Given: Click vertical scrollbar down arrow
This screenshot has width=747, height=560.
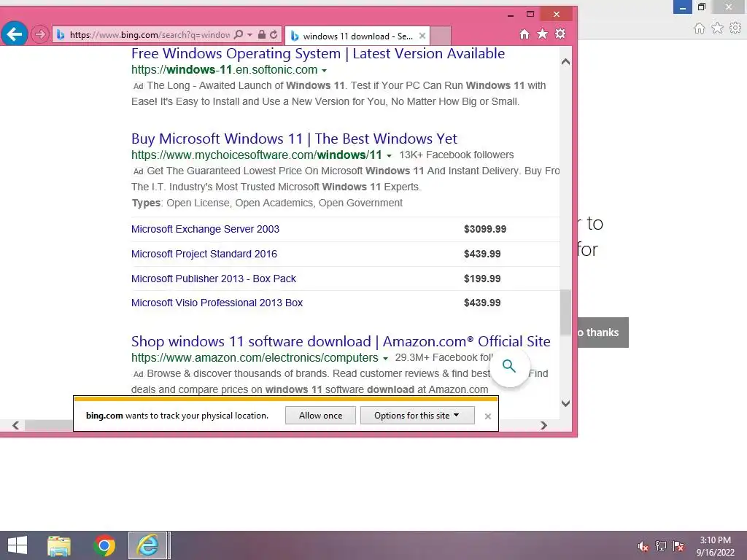Looking at the screenshot, I should (x=565, y=403).
